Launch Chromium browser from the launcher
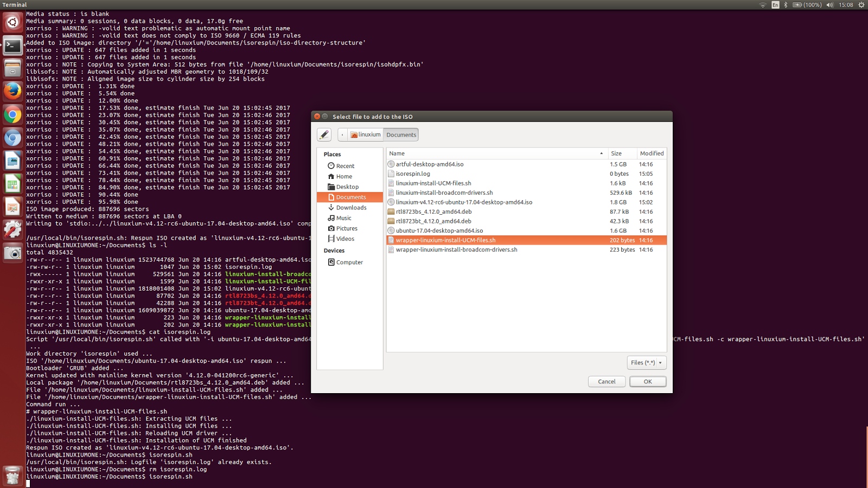 (x=12, y=138)
